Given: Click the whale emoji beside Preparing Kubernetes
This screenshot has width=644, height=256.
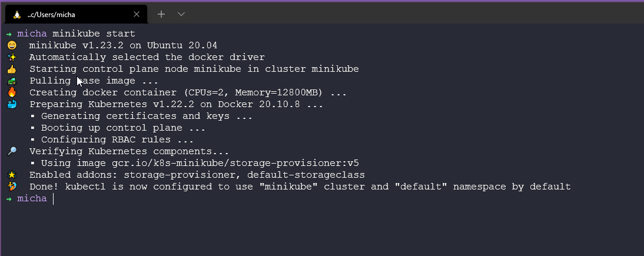Looking at the screenshot, I should pyautogui.click(x=12, y=104).
